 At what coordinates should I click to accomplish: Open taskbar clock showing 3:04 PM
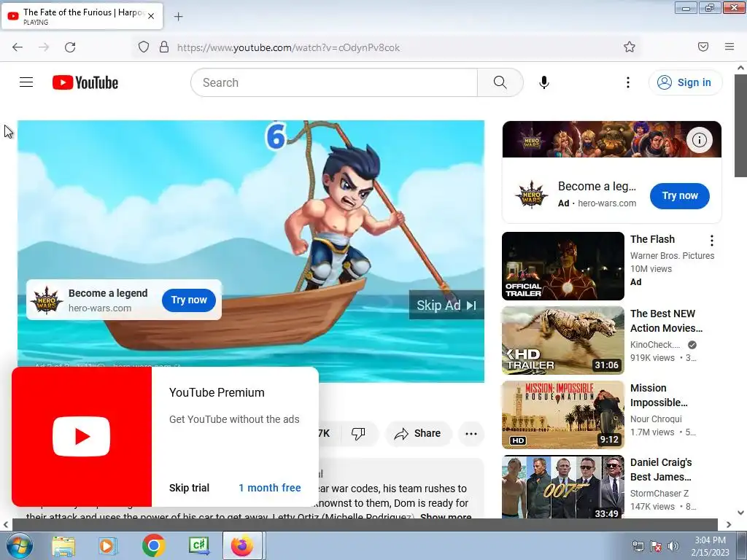[x=710, y=545]
